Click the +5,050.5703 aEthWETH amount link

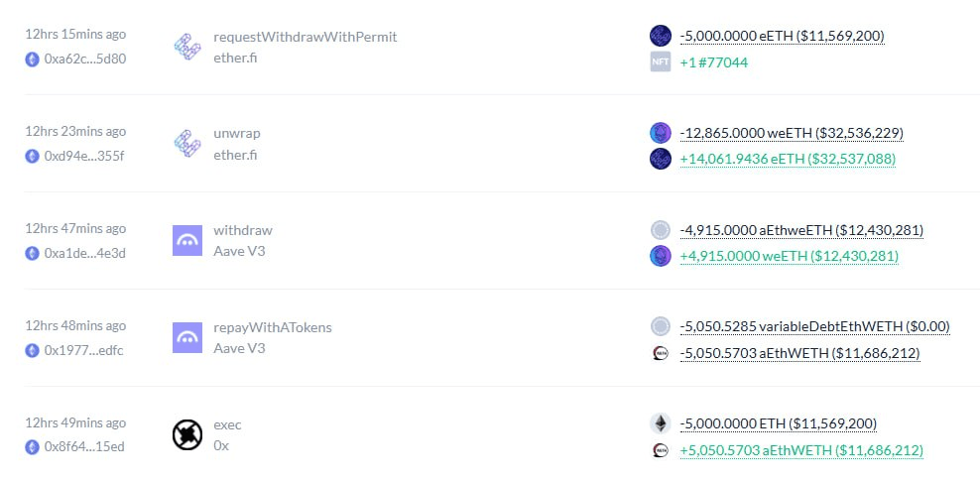[x=801, y=450]
